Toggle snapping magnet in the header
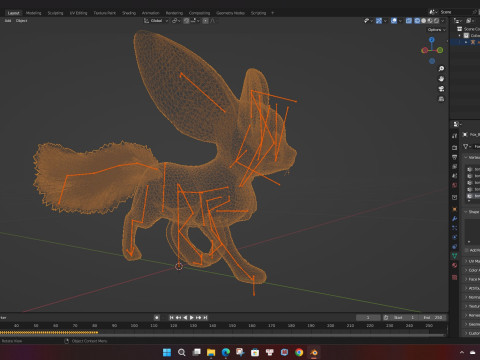The image size is (480, 360). pyautogui.click(x=187, y=21)
